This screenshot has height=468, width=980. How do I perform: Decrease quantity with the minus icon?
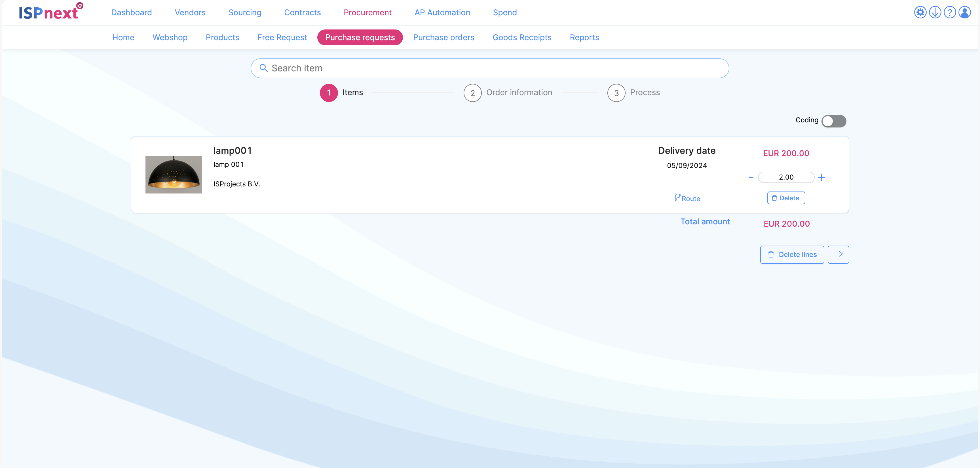point(751,177)
